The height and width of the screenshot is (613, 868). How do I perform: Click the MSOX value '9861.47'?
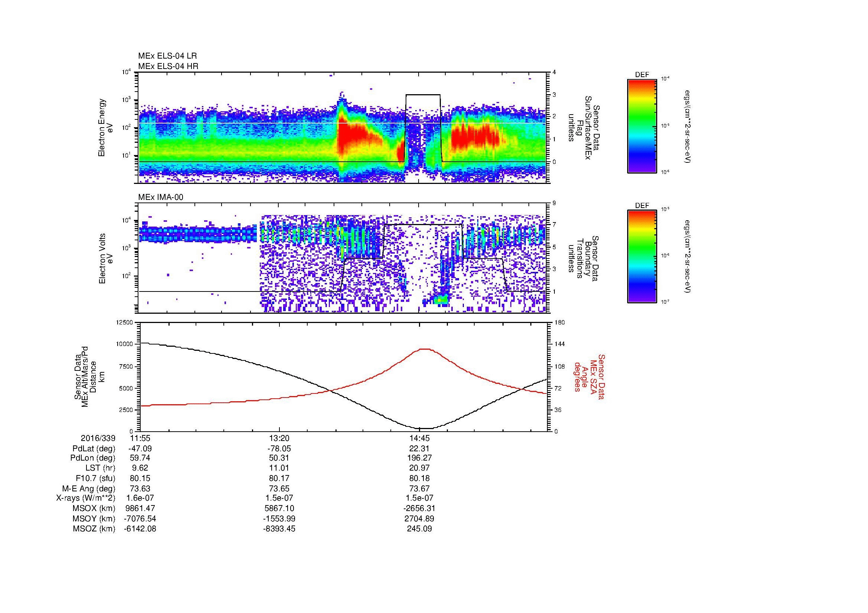coord(140,508)
